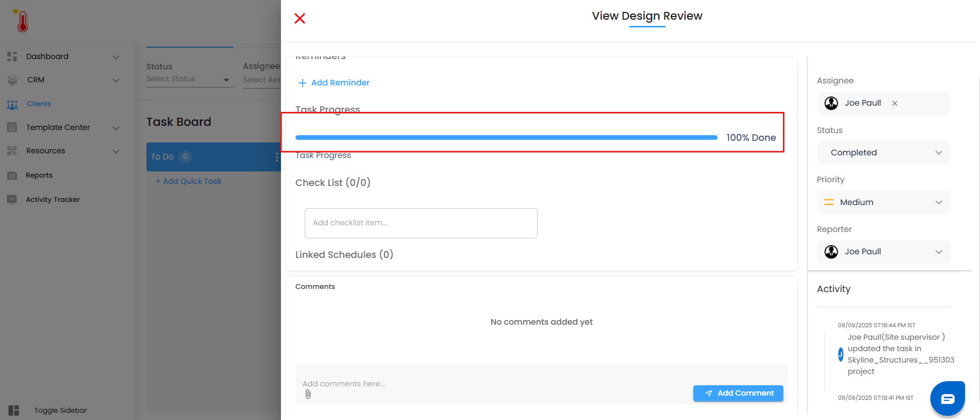This screenshot has height=420, width=980.
Task: Open the Priority dropdown showing Medium
Action: (883, 202)
